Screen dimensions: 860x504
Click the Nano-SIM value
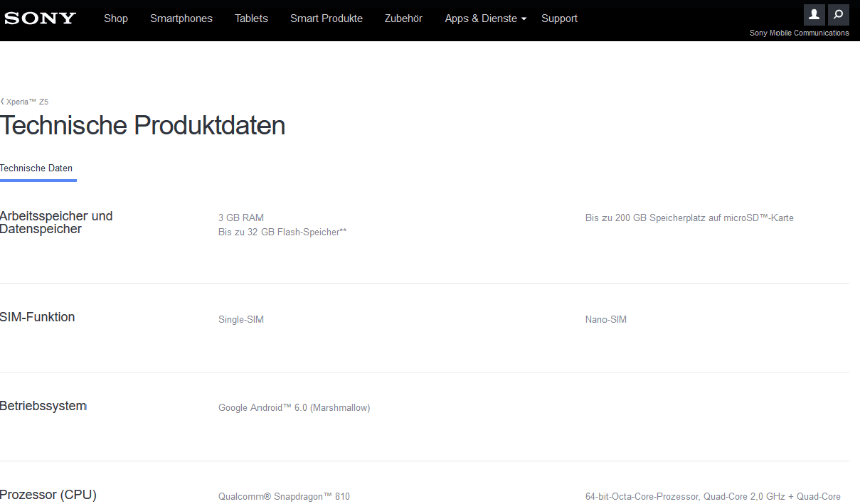[x=606, y=320]
